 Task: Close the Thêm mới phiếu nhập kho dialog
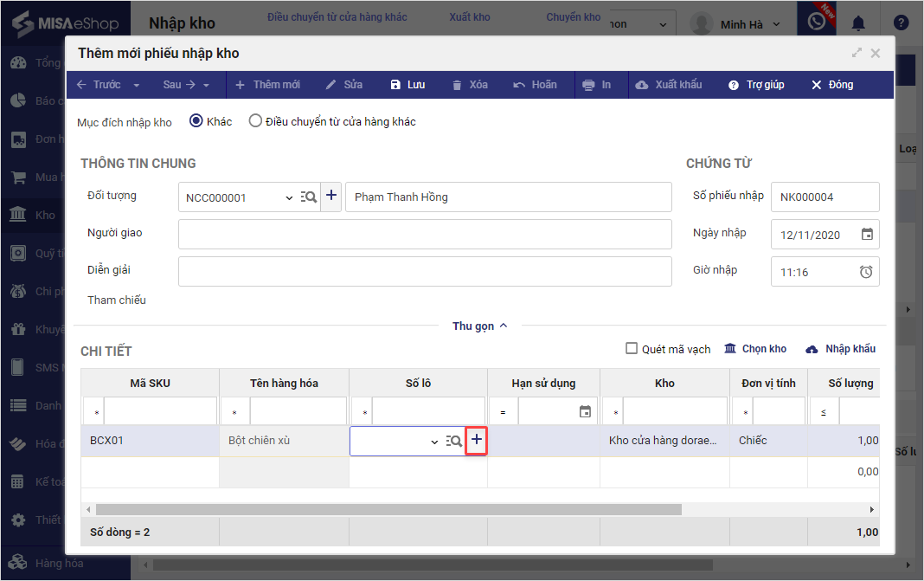coord(876,53)
